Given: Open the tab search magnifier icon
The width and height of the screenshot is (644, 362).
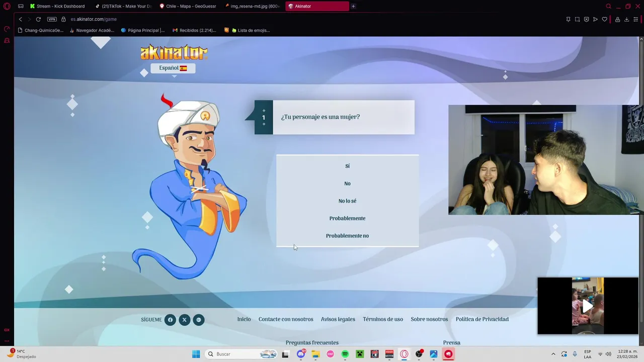Looking at the screenshot, I should (608, 6).
